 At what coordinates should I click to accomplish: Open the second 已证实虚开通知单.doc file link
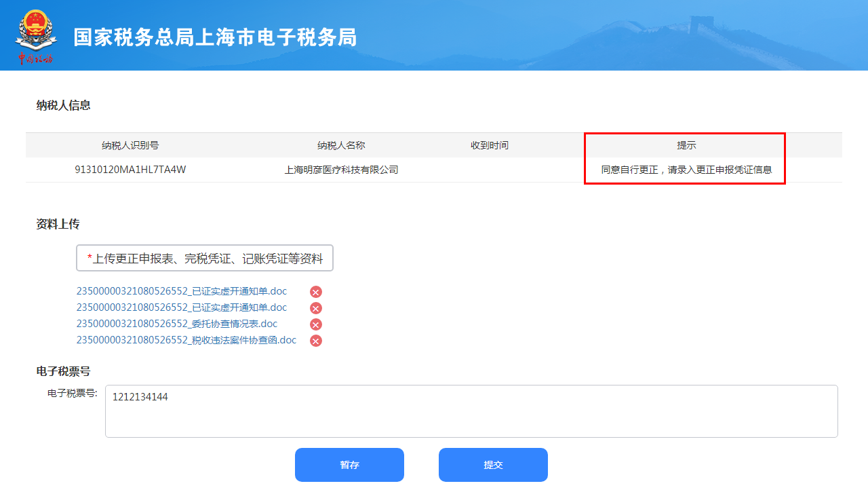coord(181,307)
